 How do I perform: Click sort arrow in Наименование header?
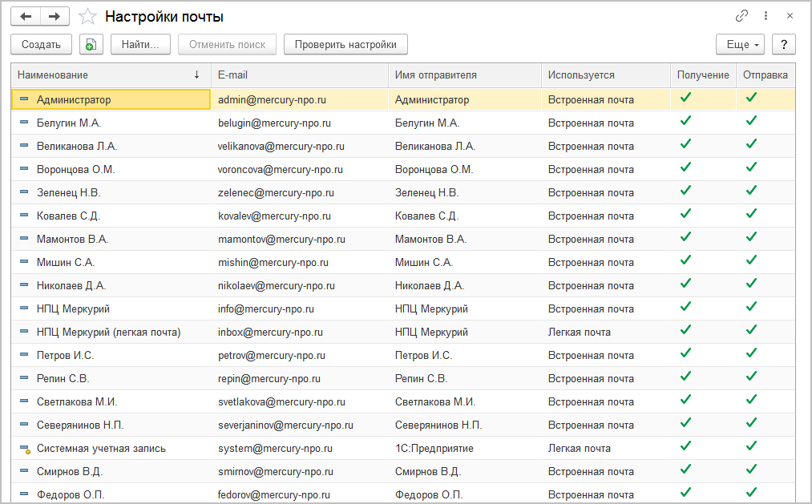(x=197, y=75)
